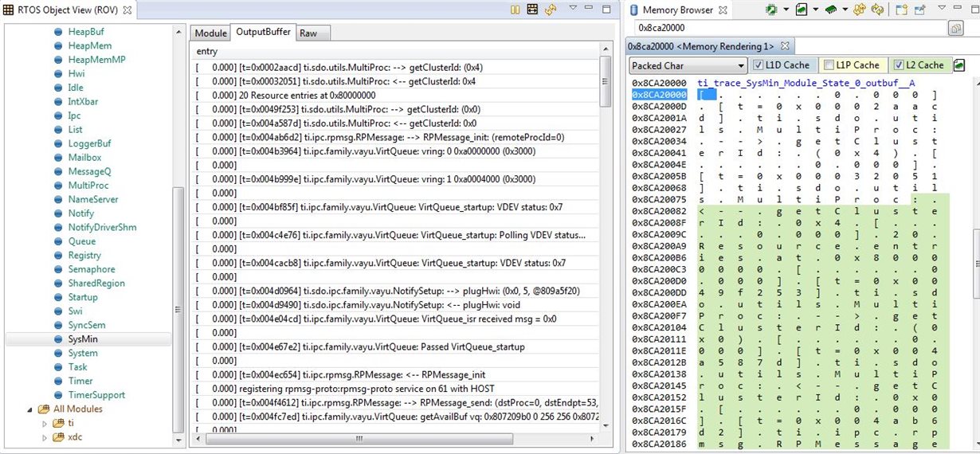Toggle the L1P Cache checkbox
This screenshot has width=980, height=454.
829,65
